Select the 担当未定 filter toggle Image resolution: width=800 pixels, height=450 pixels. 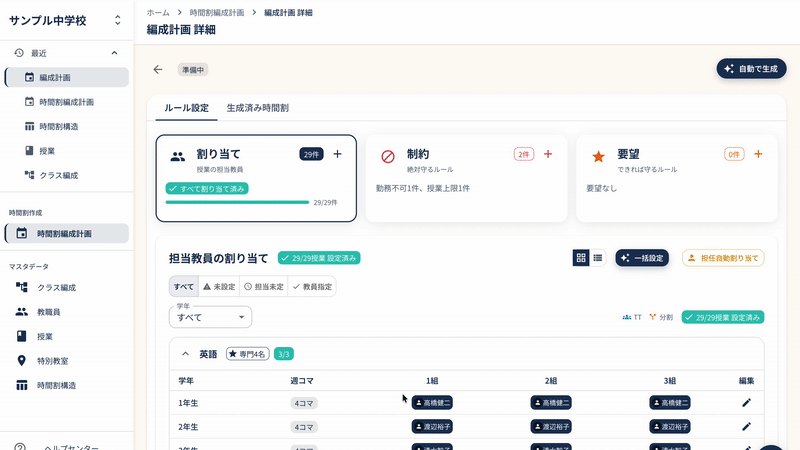pos(263,286)
